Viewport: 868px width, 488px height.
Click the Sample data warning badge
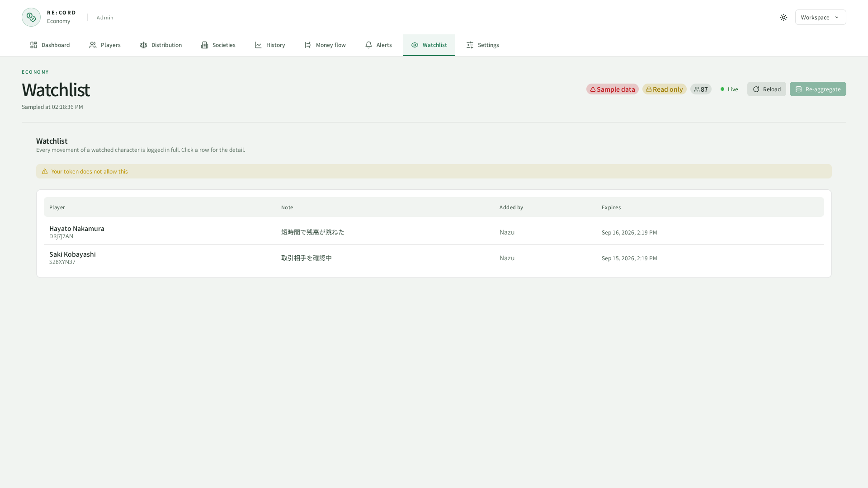tap(612, 89)
